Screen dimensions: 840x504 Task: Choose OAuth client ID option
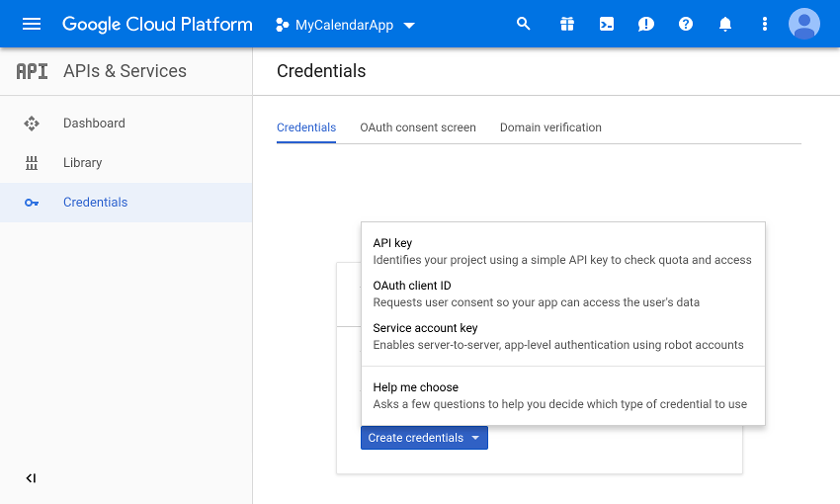click(563, 294)
